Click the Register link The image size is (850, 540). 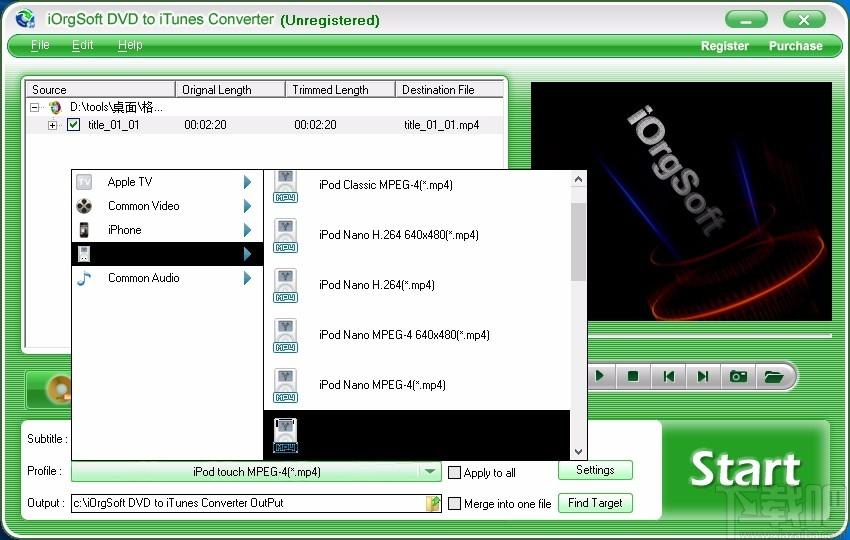tap(724, 46)
